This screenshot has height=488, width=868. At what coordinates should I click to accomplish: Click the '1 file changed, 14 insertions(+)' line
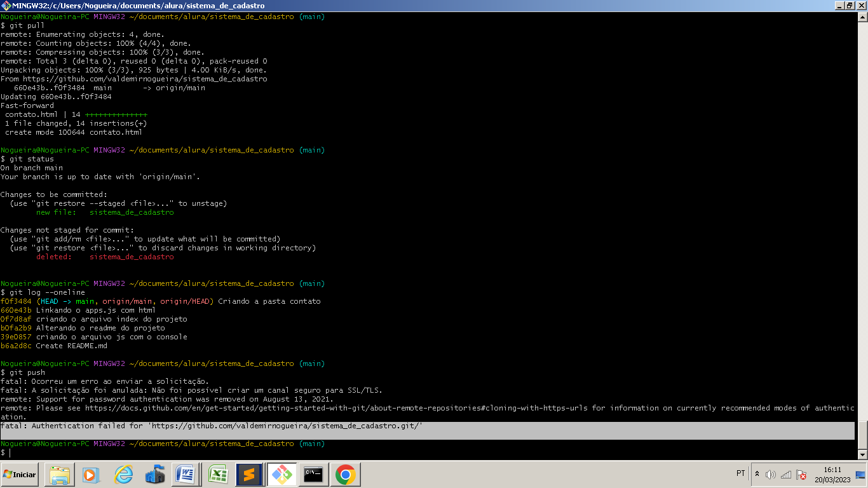point(76,123)
